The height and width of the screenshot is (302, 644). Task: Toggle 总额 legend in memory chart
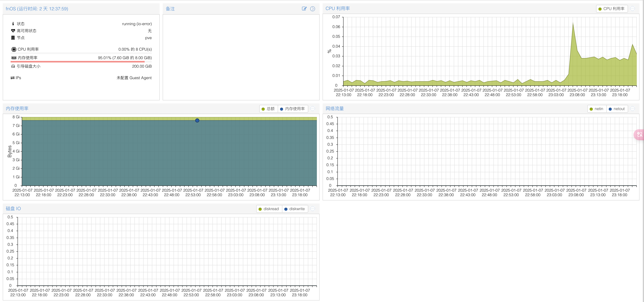pyautogui.click(x=269, y=109)
